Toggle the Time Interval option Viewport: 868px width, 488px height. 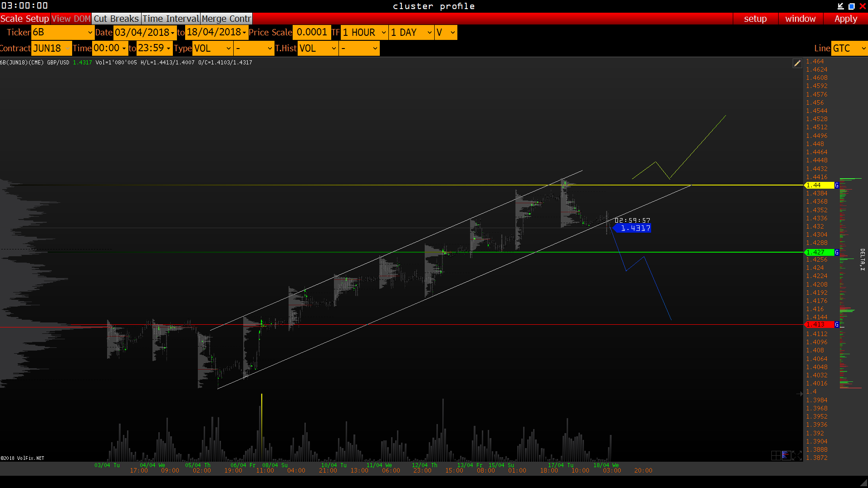click(x=171, y=19)
